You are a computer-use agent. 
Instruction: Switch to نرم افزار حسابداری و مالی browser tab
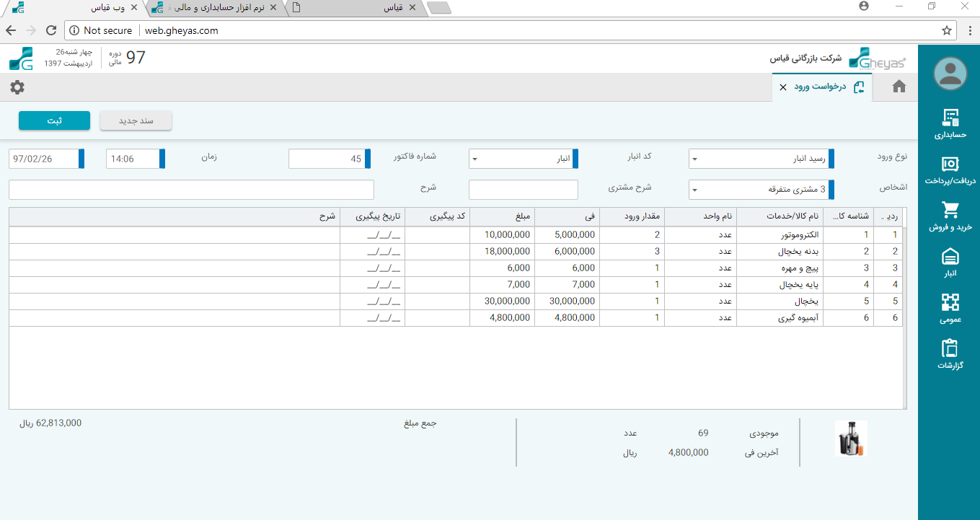tap(216, 8)
